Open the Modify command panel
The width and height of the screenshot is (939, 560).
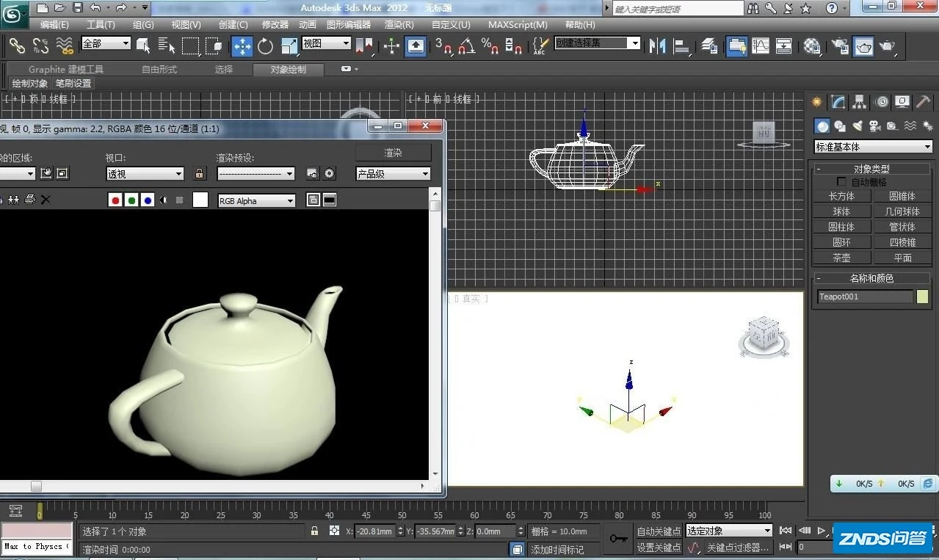pyautogui.click(x=838, y=102)
